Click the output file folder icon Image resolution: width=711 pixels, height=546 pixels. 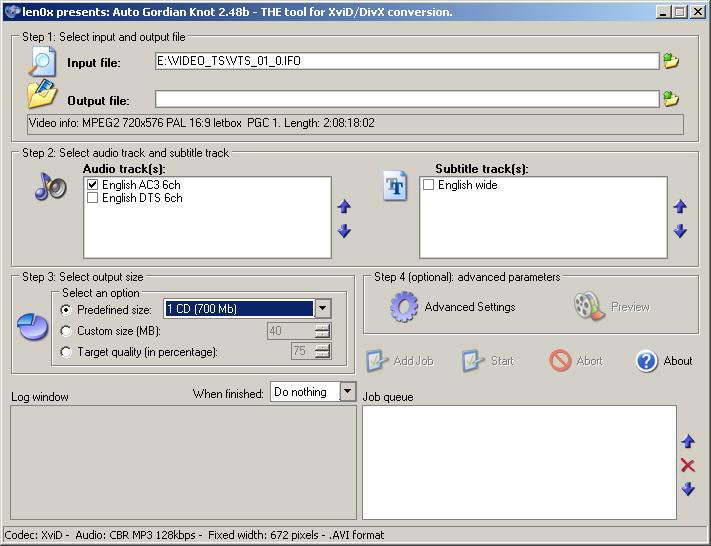tap(42, 94)
